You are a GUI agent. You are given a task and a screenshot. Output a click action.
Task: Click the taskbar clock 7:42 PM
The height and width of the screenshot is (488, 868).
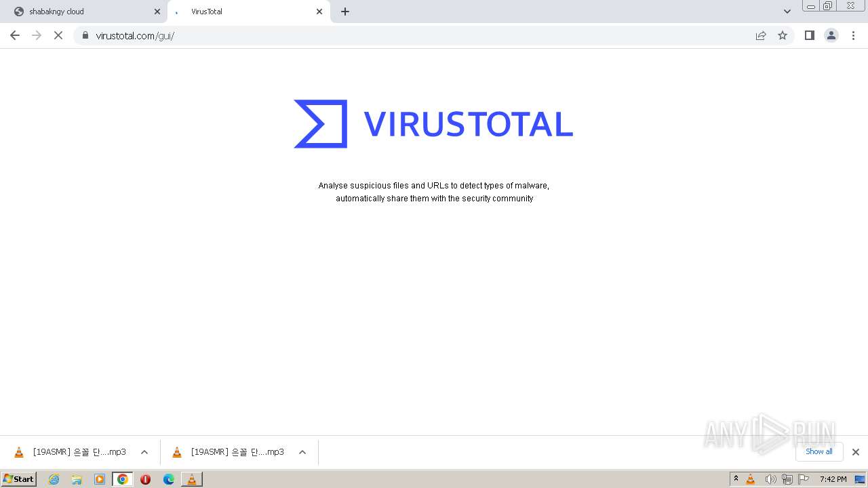click(x=833, y=479)
